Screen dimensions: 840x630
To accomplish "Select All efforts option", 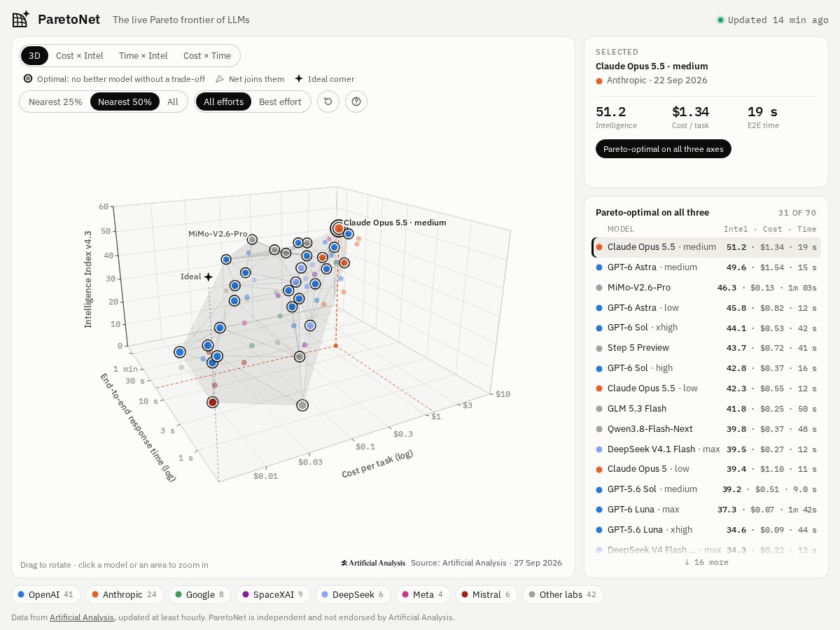I will (223, 101).
